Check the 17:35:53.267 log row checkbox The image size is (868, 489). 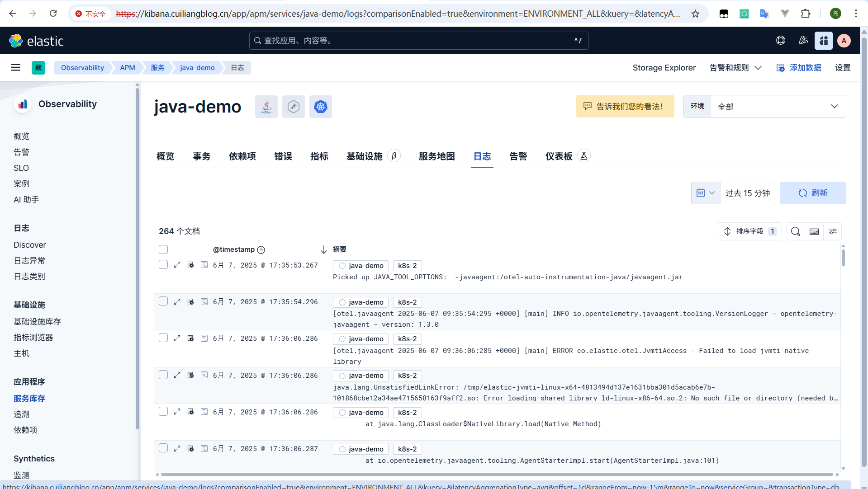pyautogui.click(x=163, y=264)
